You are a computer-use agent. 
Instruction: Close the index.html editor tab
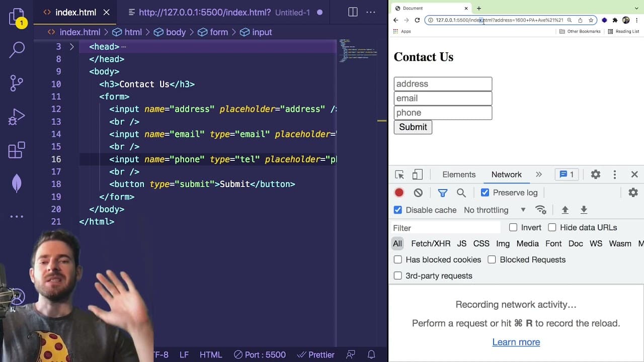point(106,12)
